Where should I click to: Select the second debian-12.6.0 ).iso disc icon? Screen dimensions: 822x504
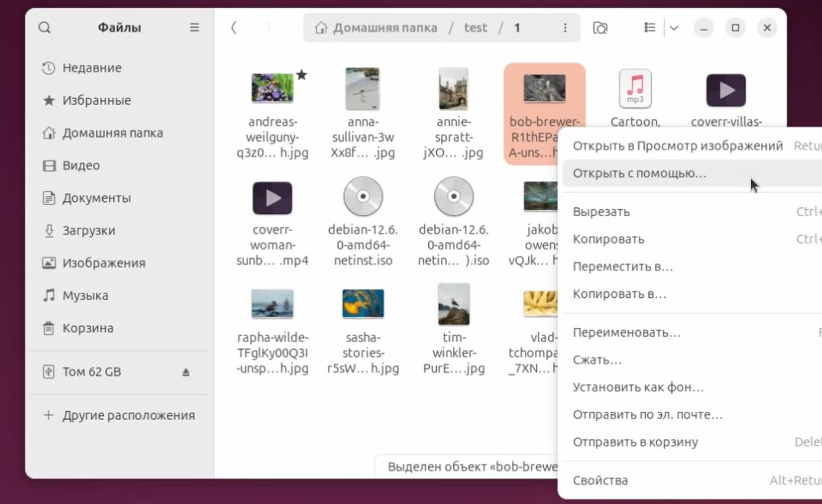click(454, 197)
